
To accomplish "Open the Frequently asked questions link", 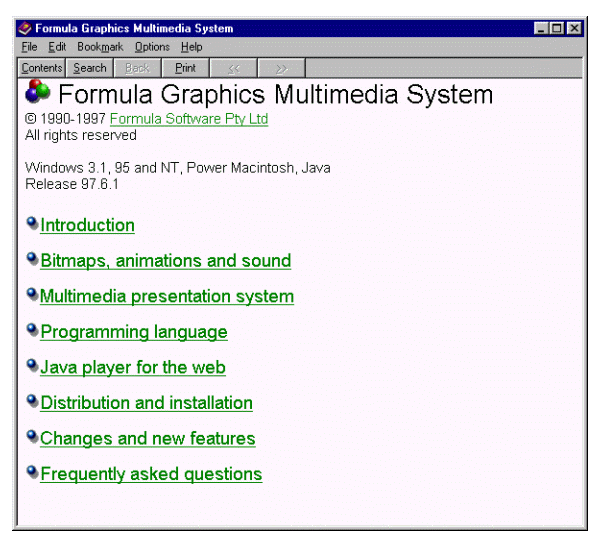I will point(151,475).
